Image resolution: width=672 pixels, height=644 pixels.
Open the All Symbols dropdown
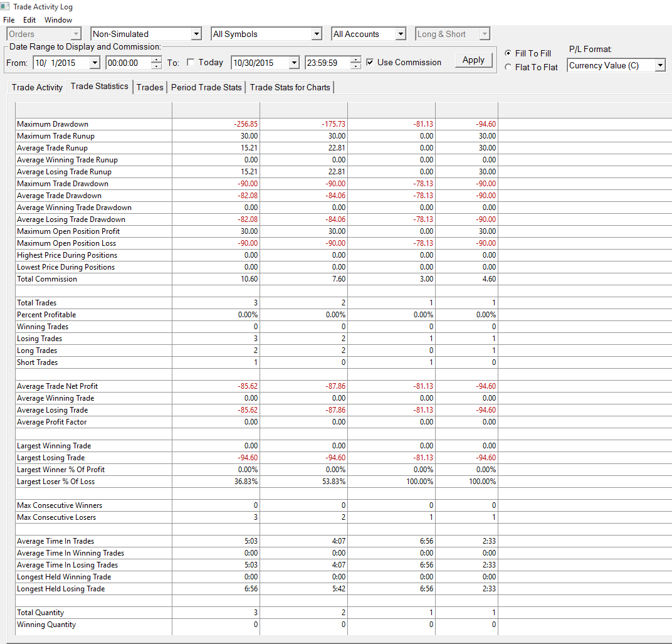click(317, 34)
